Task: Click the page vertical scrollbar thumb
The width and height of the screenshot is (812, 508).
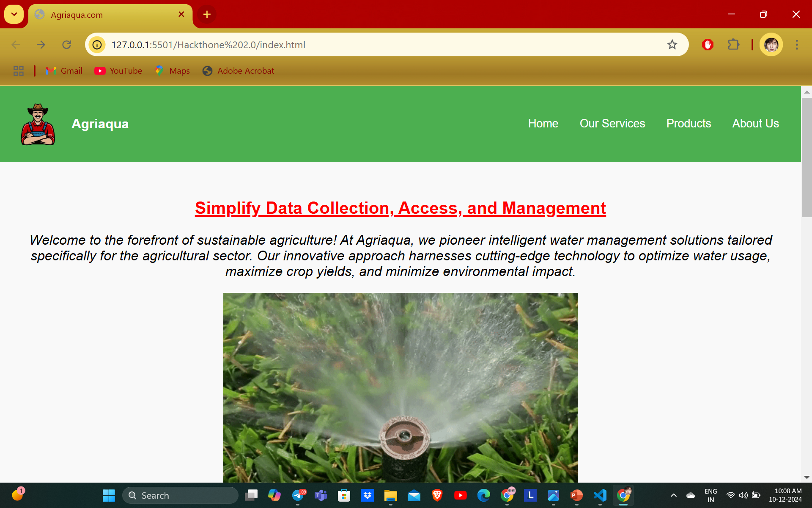Action: [806, 157]
